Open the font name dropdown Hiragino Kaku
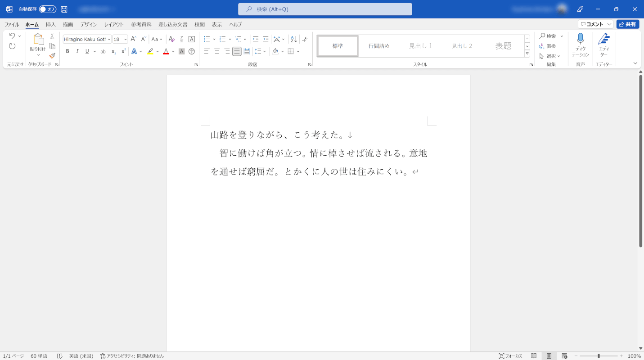Viewport: 644px width, 360px height. point(109,39)
